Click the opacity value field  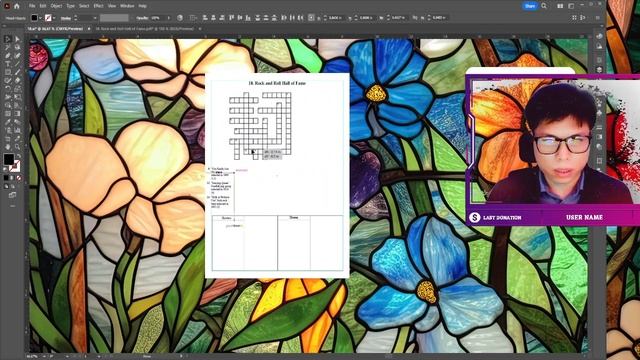click(x=157, y=18)
